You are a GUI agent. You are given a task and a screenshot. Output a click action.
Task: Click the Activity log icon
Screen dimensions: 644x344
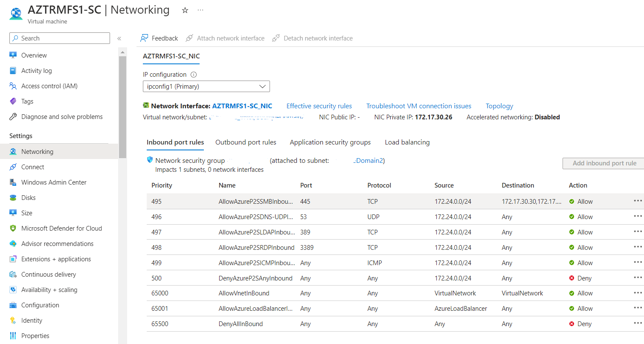[13, 71]
